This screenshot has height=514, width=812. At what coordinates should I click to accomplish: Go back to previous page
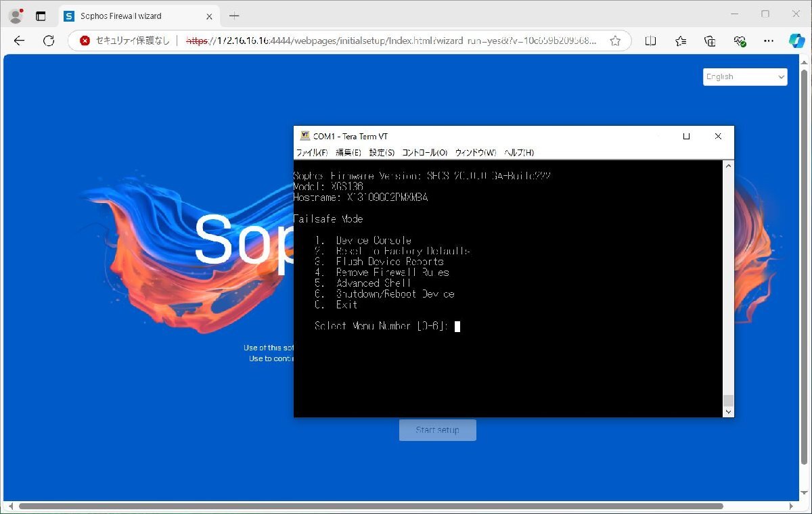(x=19, y=41)
